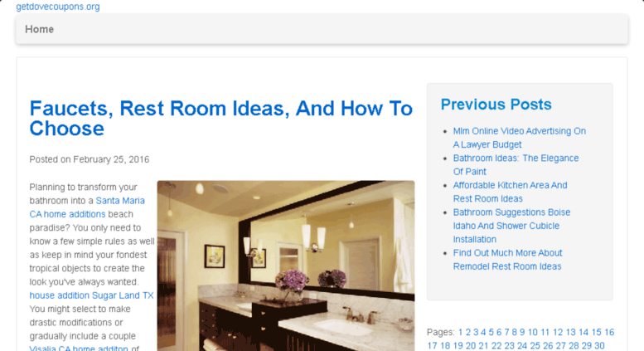Select page 30 in pagination
This screenshot has height=351, width=644.
[x=599, y=346]
